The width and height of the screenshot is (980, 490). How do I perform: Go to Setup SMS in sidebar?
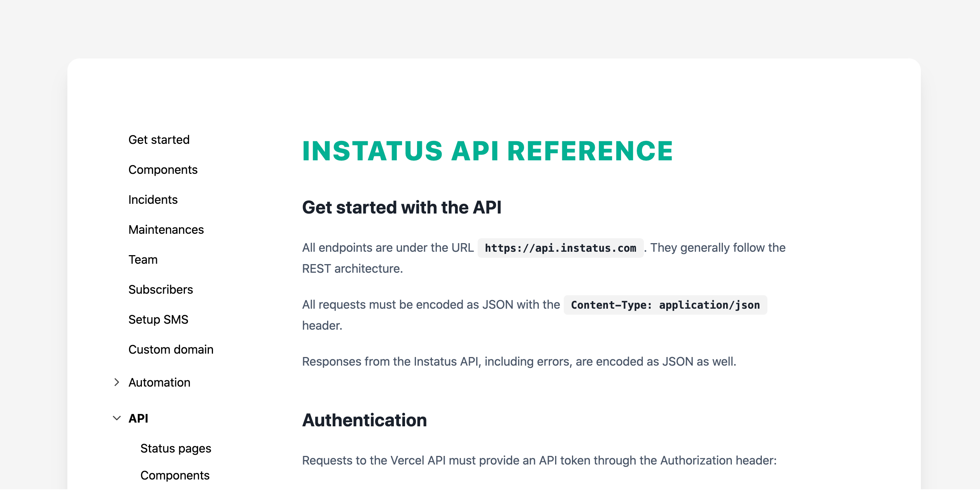pyautogui.click(x=158, y=320)
